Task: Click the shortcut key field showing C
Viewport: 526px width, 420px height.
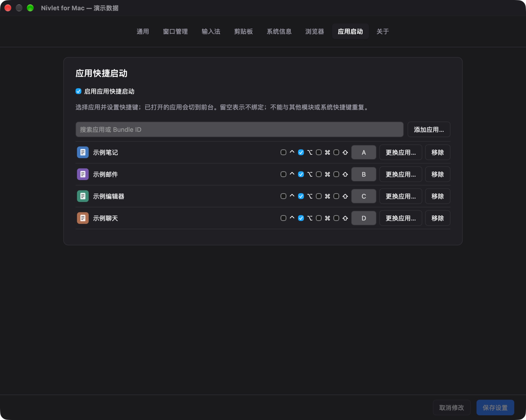Action: (364, 196)
